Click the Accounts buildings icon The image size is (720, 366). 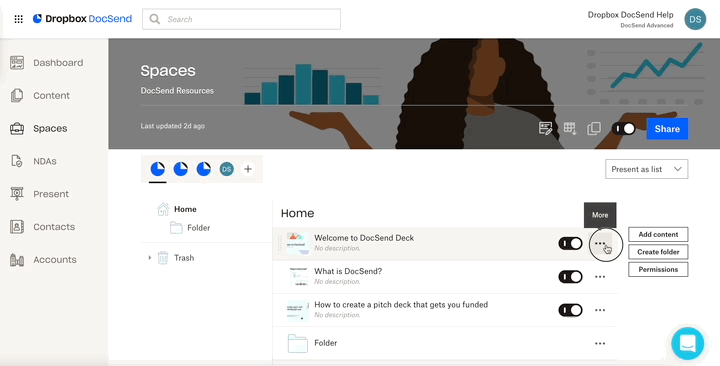(17, 260)
